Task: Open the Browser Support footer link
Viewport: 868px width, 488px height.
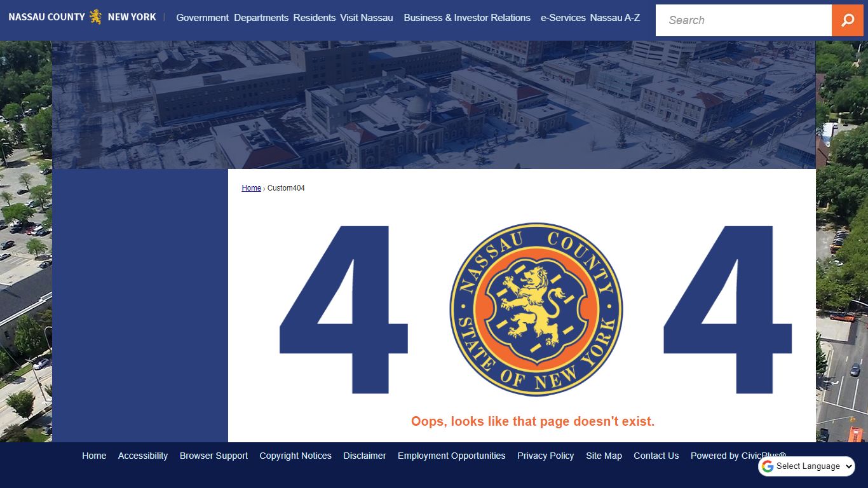Action: (x=214, y=456)
